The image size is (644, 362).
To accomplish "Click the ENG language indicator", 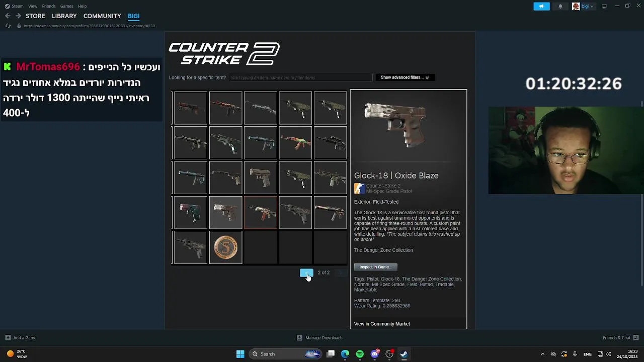I will click(x=587, y=354).
